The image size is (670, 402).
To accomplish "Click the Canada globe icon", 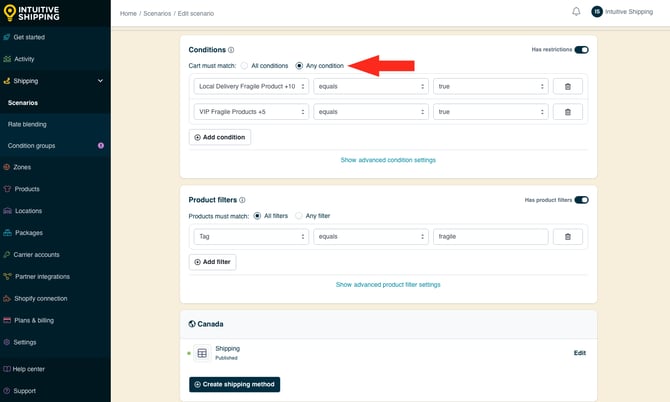I will 192,324.
